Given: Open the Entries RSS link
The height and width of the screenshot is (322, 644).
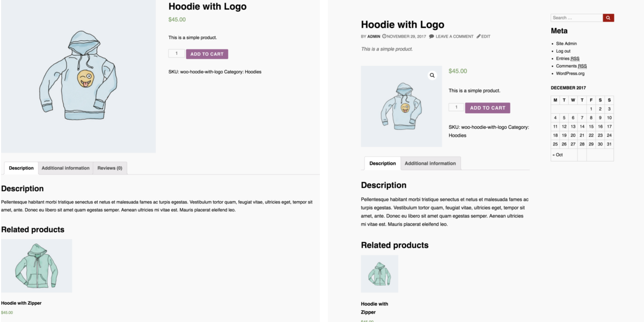Looking at the screenshot, I should point(568,58).
